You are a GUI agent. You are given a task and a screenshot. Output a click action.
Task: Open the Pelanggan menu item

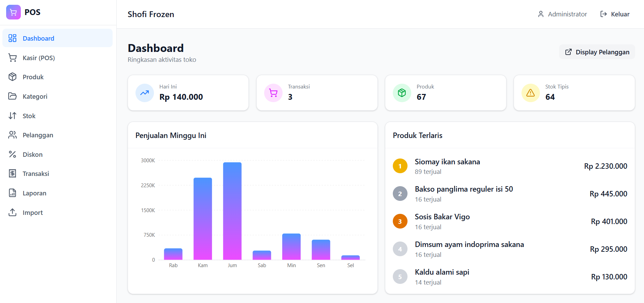coord(57,135)
